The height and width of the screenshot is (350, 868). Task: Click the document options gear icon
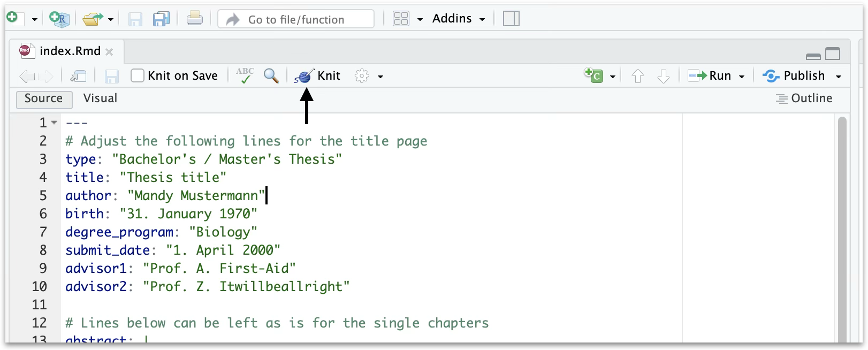click(362, 76)
